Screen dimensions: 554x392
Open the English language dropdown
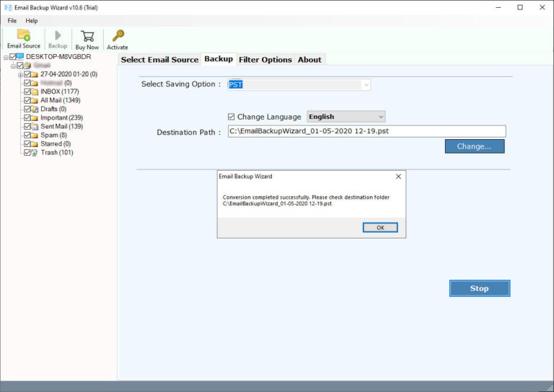click(x=346, y=117)
